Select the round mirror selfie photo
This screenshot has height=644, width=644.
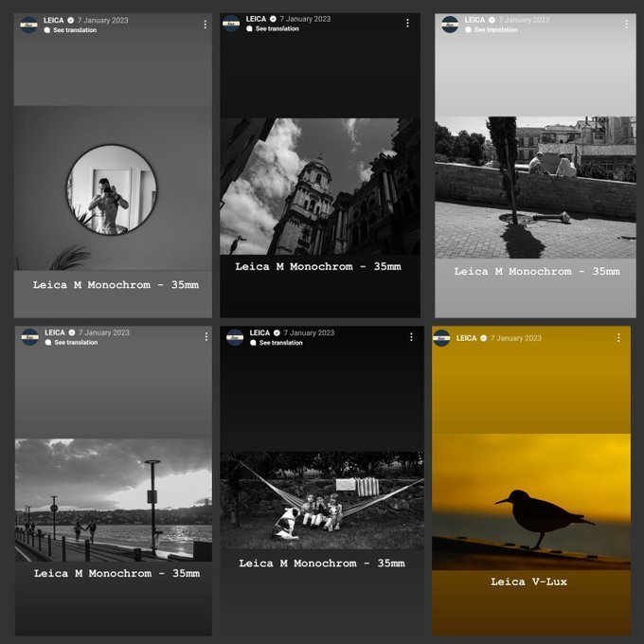pyautogui.click(x=112, y=190)
